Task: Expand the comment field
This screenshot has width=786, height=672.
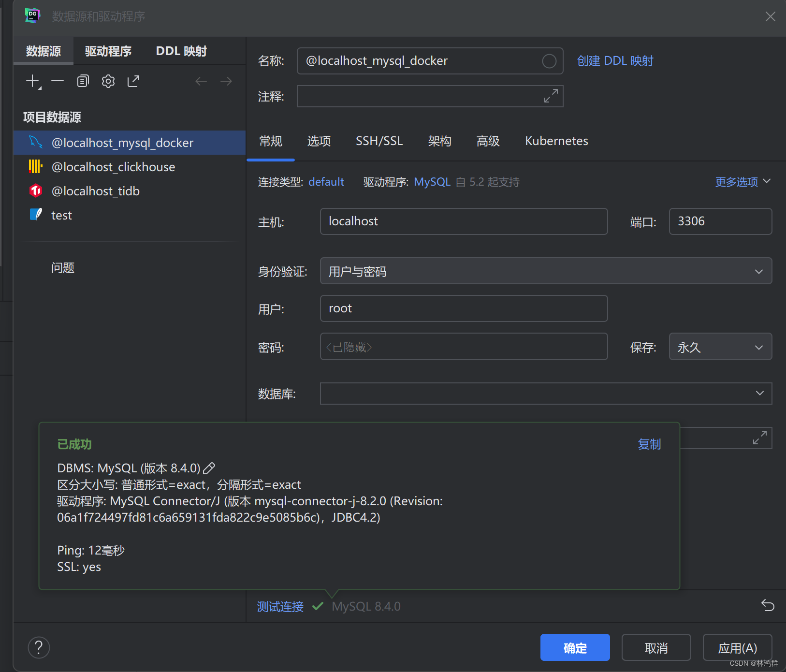Action: (x=551, y=96)
